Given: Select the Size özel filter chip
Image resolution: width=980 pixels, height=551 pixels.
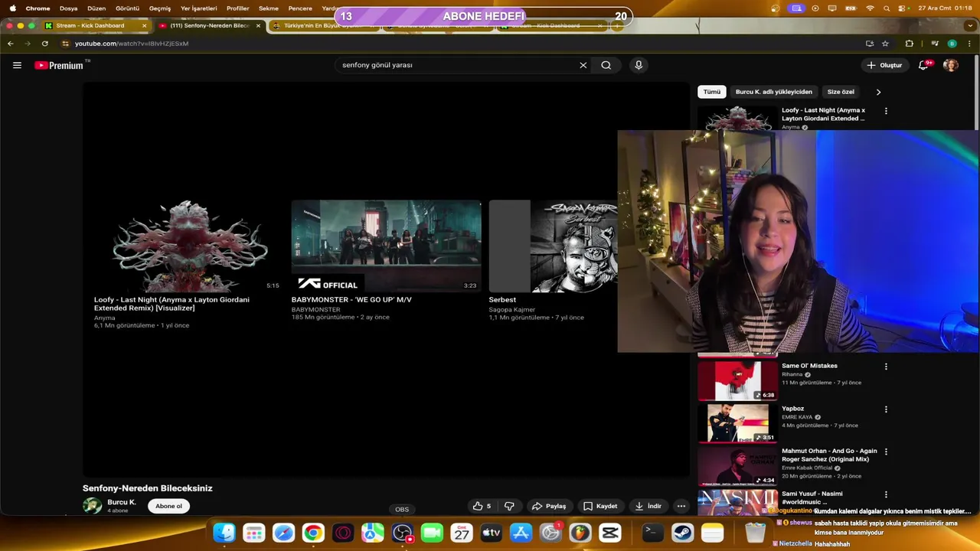Looking at the screenshot, I should pyautogui.click(x=841, y=92).
